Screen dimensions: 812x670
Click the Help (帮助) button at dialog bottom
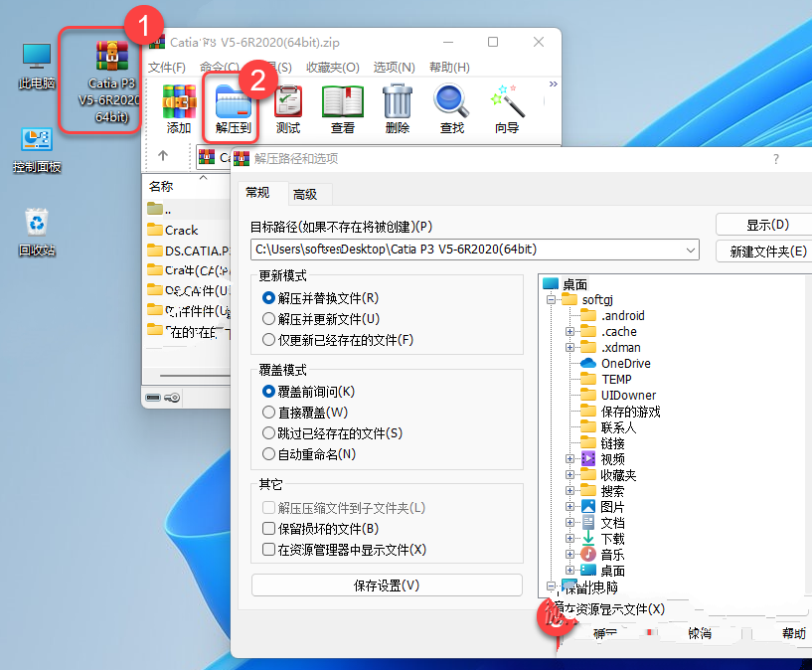coord(787,633)
